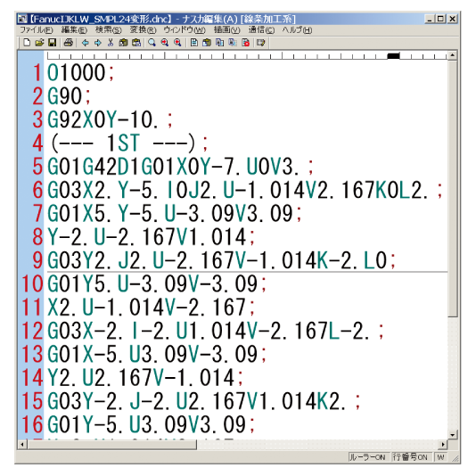Click the left blue arrow toolbar icon

tap(86, 43)
